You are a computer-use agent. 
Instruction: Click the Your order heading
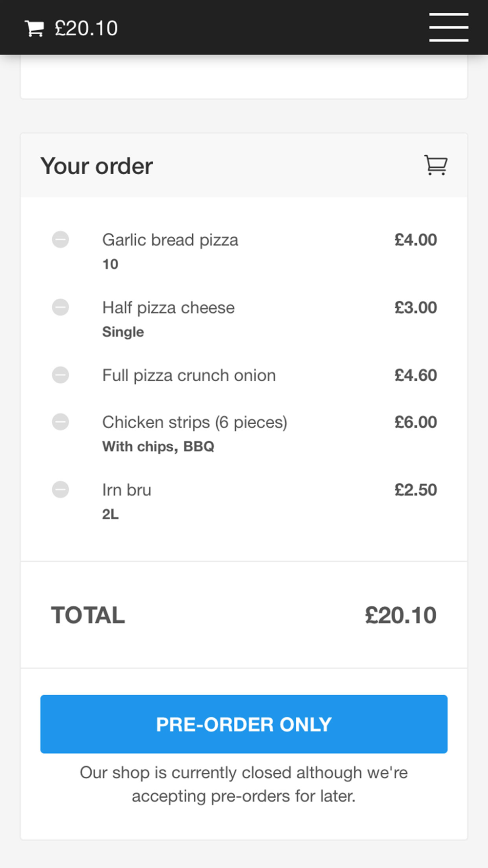(97, 166)
